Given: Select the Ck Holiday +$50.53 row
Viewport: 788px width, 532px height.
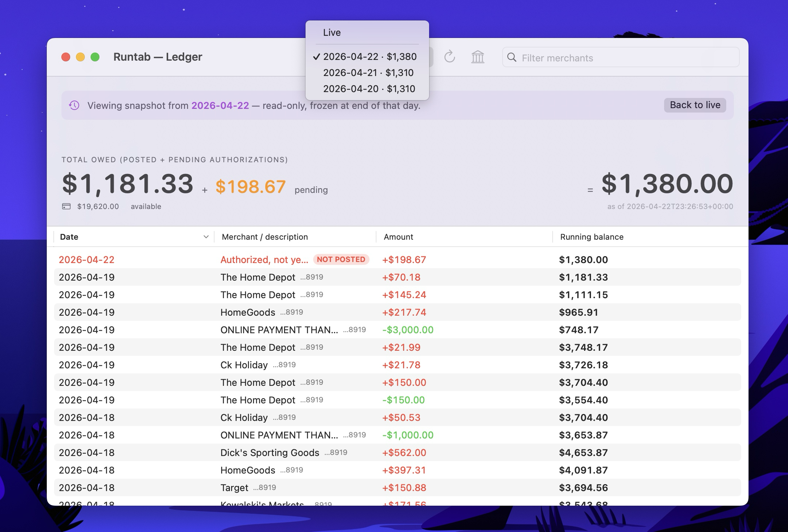Looking at the screenshot, I should (398, 417).
